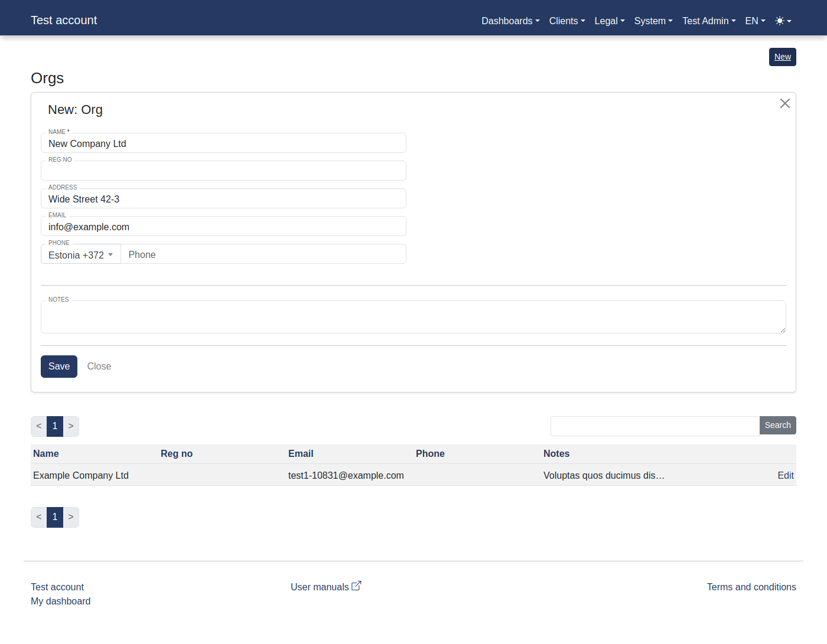Viewport: 827px width, 644px height.
Task: Open Terms and conditions
Action: 751,587
